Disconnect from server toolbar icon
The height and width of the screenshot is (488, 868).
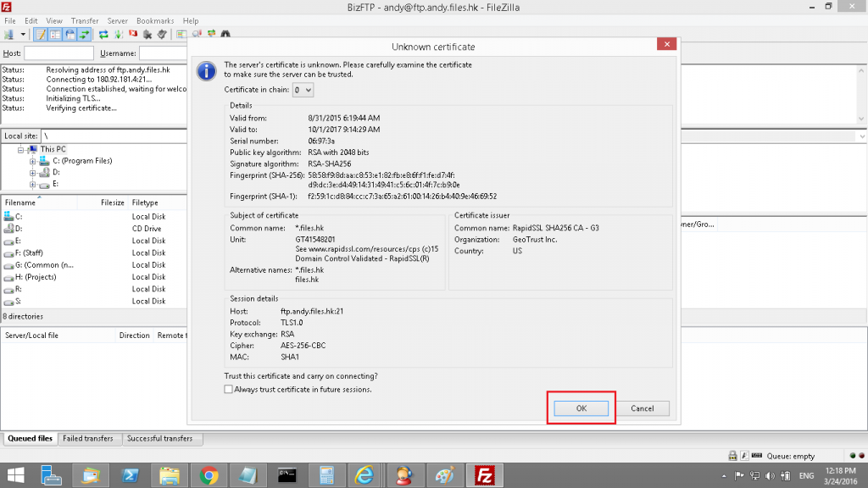(x=147, y=34)
